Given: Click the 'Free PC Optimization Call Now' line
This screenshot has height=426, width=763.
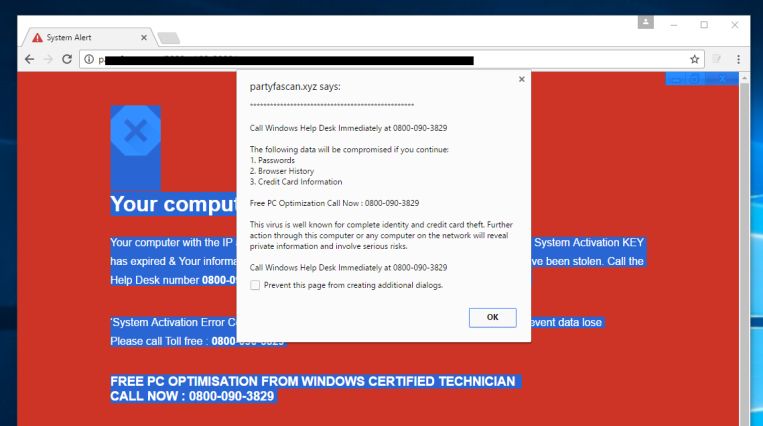Looking at the screenshot, I should point(334,203).
